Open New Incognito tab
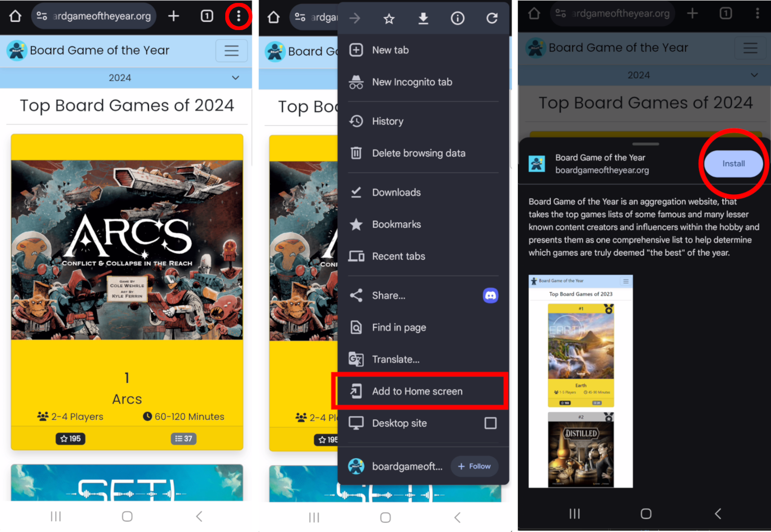Viewport: 771px width, 532px height. click(412, 82)
